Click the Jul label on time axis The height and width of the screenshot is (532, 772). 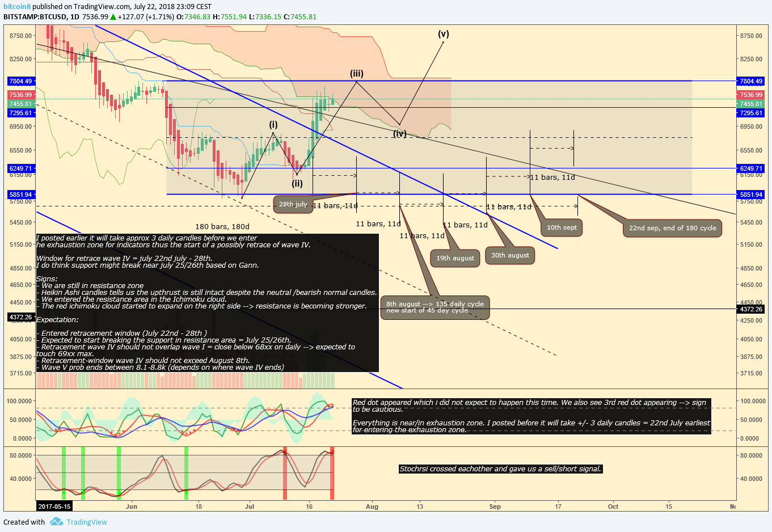tap(250, 506)
